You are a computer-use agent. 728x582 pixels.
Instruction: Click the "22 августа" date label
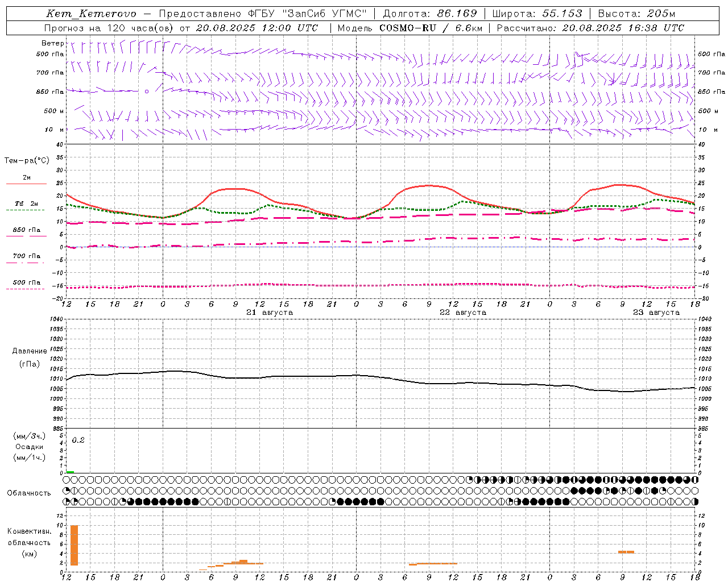coord(463,313)
